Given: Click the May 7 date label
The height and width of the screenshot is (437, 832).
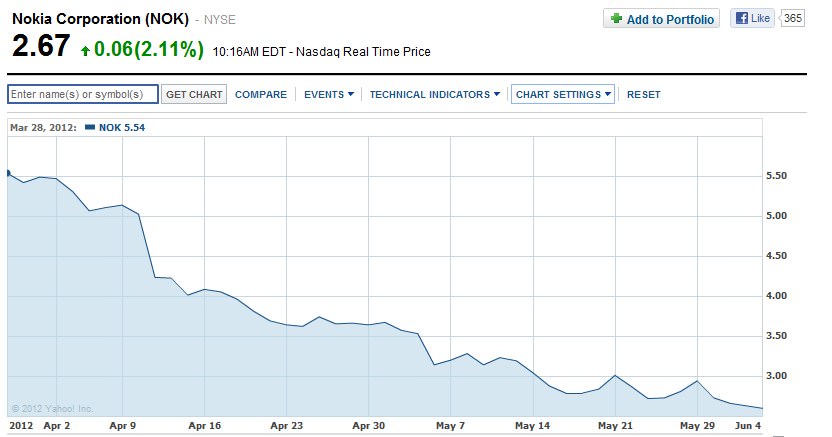Looking at the screenshot, I should point(450,425).
